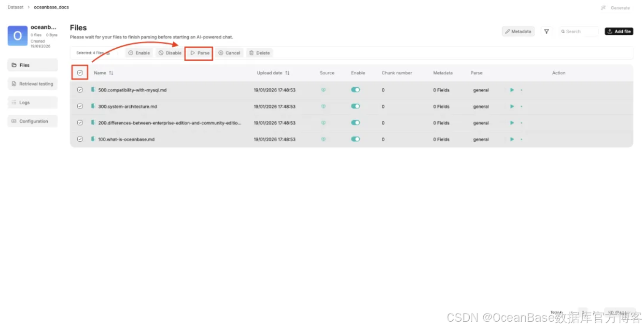
Task: Open file 200.differences-between-enterprise-edition-and-community-editio...
Action: [170, 123]
